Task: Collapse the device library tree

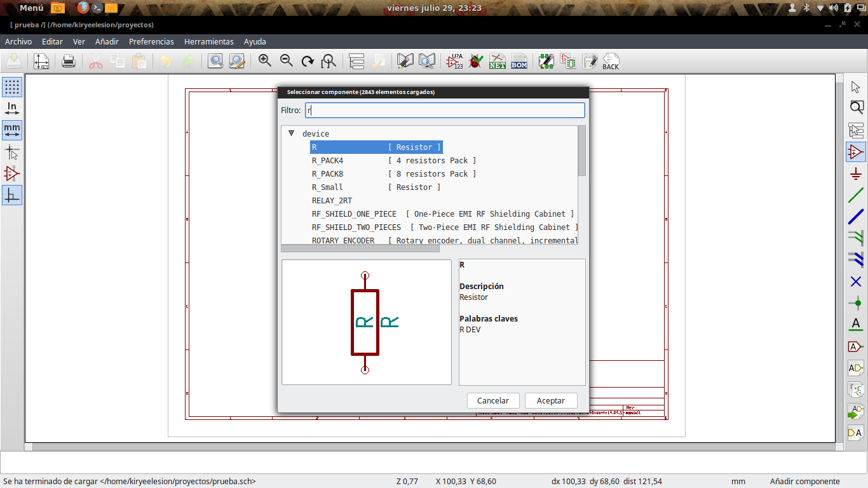Action: tap(292, 133)
